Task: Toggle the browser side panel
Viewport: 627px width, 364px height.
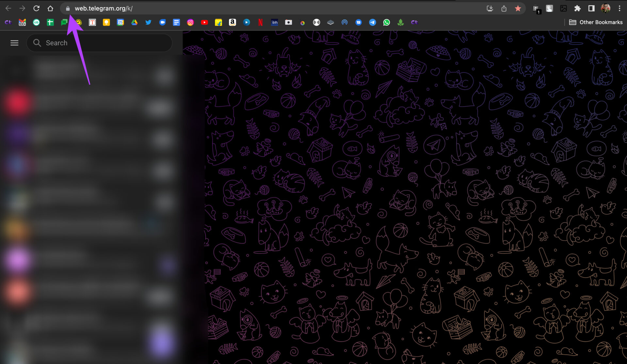Action: point(591,8)
